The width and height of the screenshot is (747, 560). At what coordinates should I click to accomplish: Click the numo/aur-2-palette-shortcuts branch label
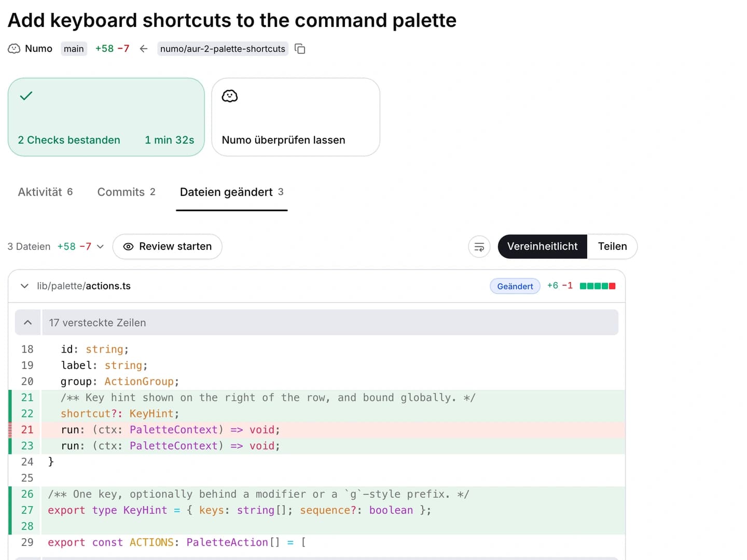[x=223, y=49]
